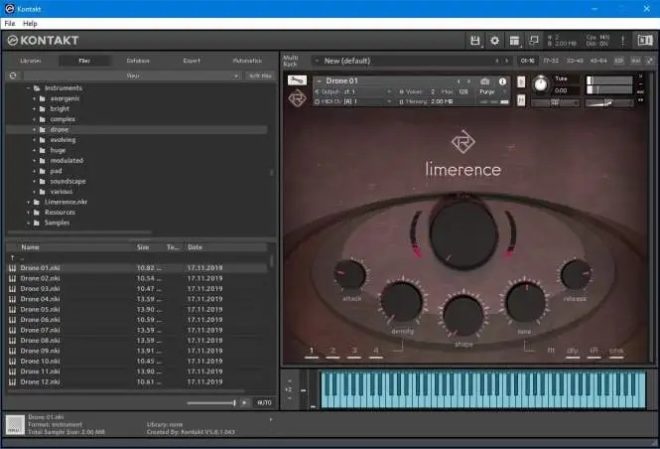Click the S solo button
This screenshot has width=660, height=449.
(x=521, y=82)
